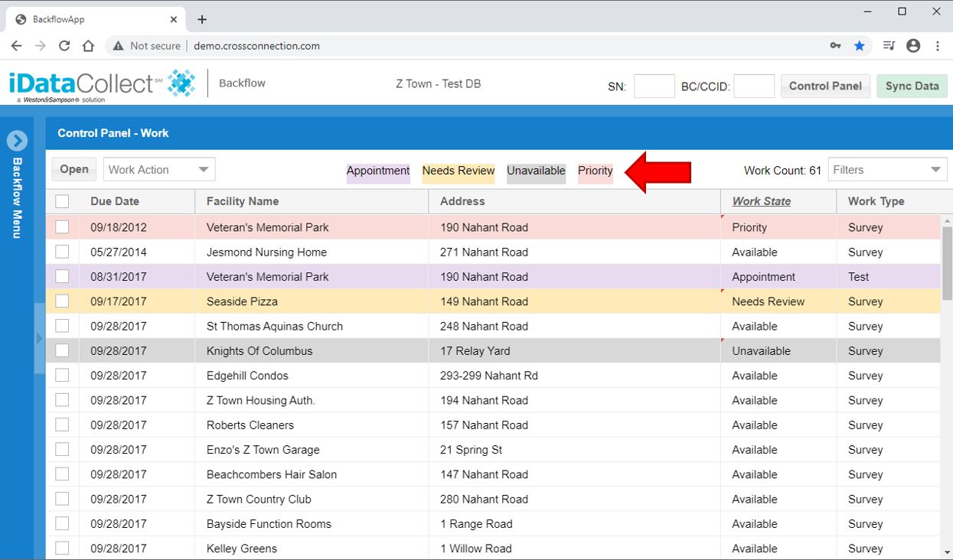
Task: Click Beachcombers Hair Salon name
Action: coord(272,474)
